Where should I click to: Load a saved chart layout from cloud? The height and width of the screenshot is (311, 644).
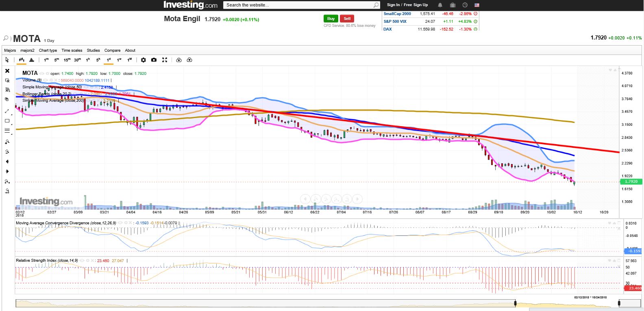(179, 60)
